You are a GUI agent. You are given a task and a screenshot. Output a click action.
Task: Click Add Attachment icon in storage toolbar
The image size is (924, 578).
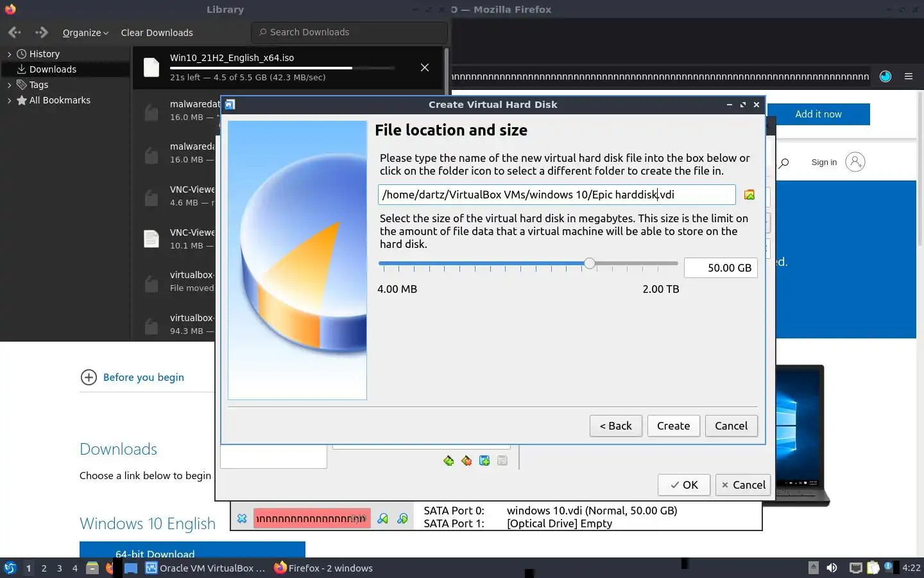tap(484, 460)
